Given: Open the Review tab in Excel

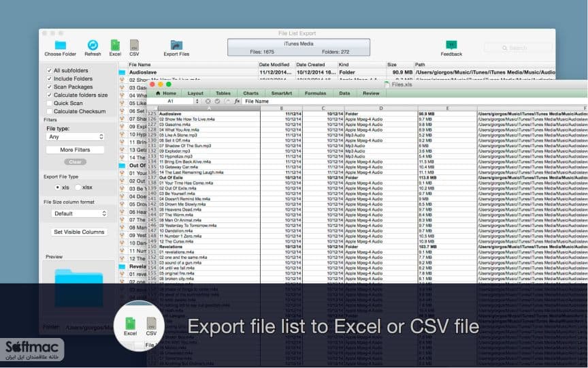Looking at the screenshot, I should [x=371, y=93].
